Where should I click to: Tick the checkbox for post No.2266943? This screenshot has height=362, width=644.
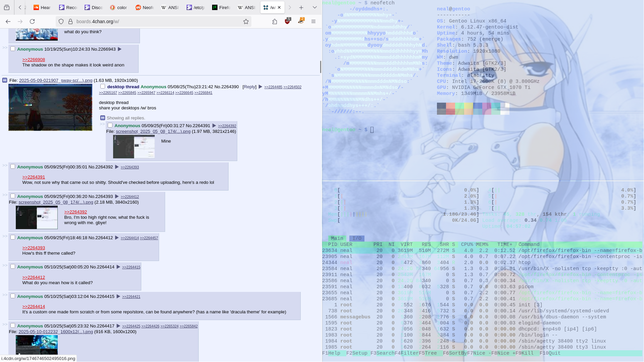pos(13,49)
